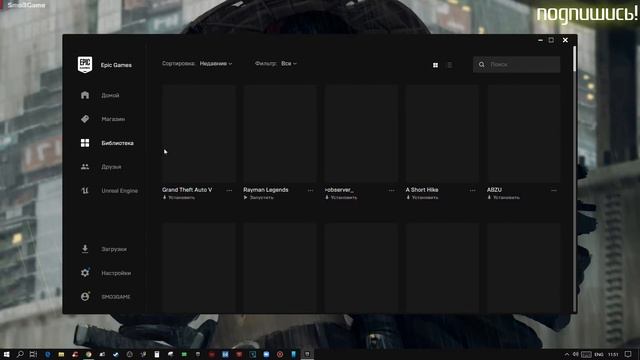This screenshot has height=360, width=640.
Task: Show hidden system tray icons
Action: [567, 354]
